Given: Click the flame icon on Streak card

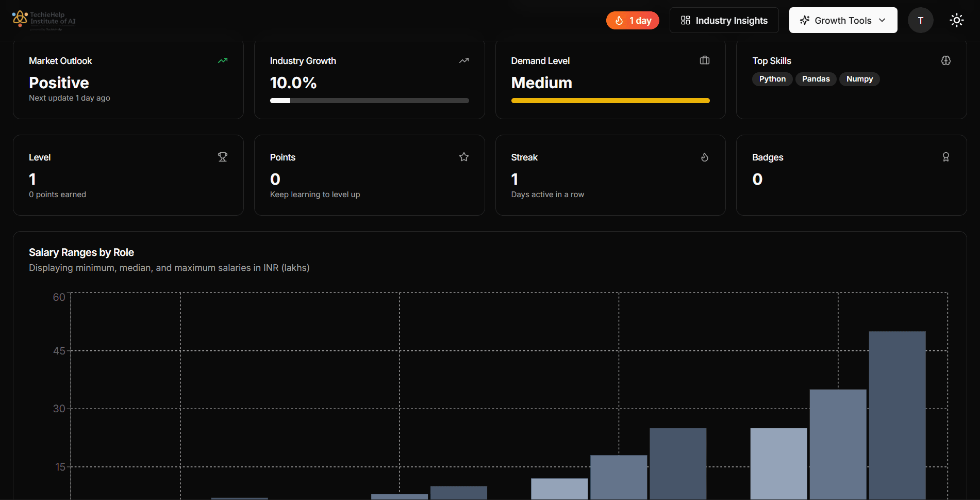Looking at the screenshot, I should [705, 157].
